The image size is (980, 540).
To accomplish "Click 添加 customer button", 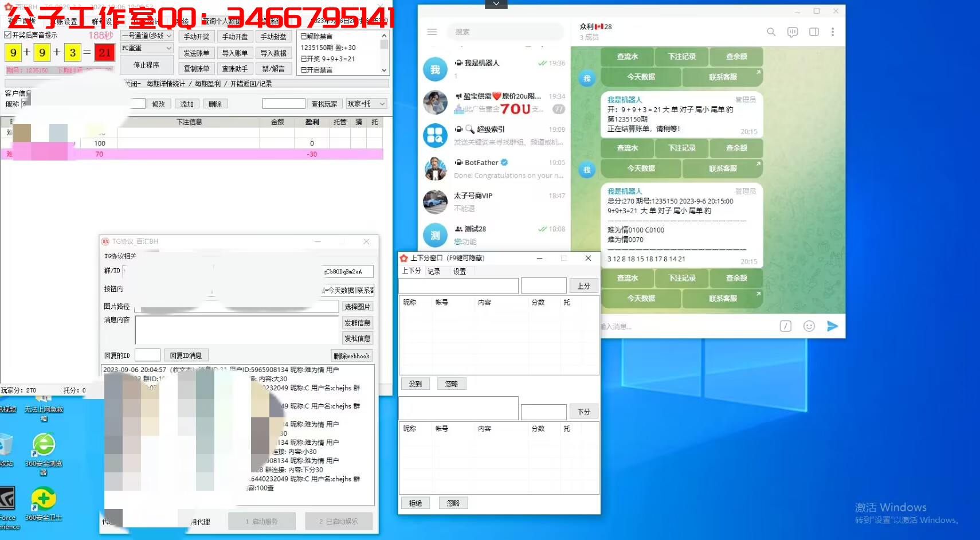I will pyautogui.click(x=187, y=104).
